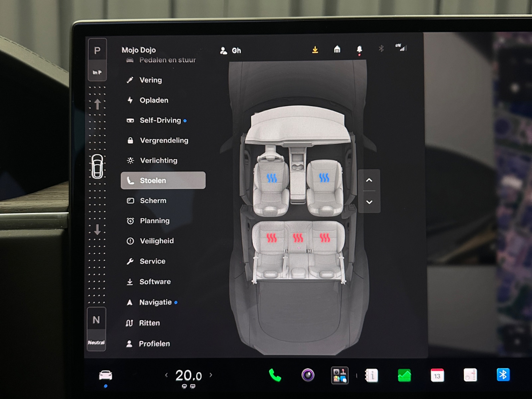The width and height of the screenshot is (532, 399).
Task: Click the up chevron beside the seats
Action: coord(369,180)
